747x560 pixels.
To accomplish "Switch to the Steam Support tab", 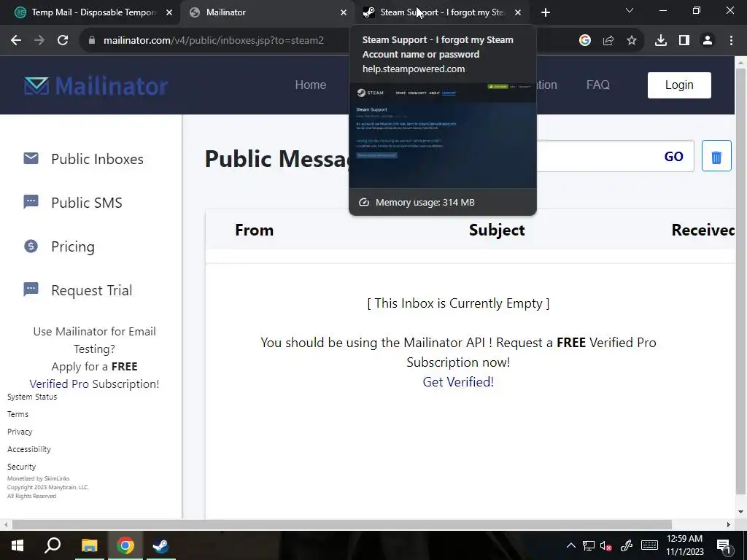I will click(x=442, y=12).
